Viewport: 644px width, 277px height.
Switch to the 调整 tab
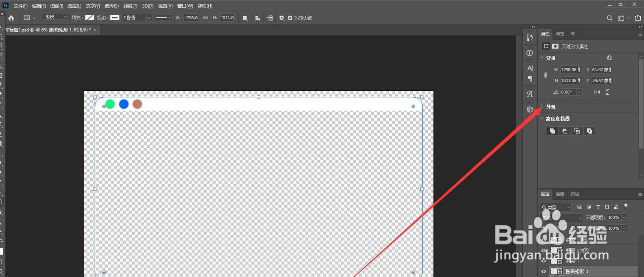click(x=560, y=34)
